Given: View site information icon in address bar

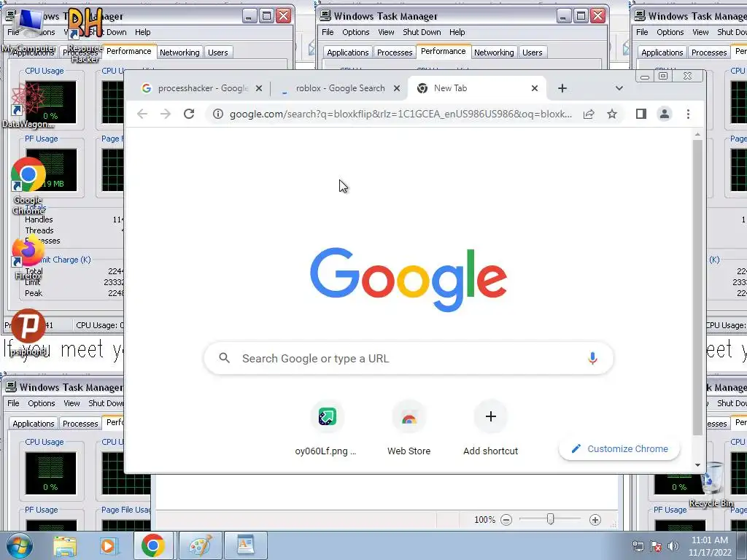Looking at the screenshot, I should (217, 114).
